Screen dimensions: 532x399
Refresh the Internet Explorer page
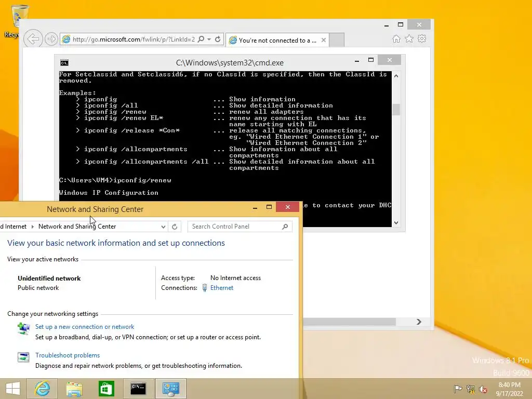[218, 39]
